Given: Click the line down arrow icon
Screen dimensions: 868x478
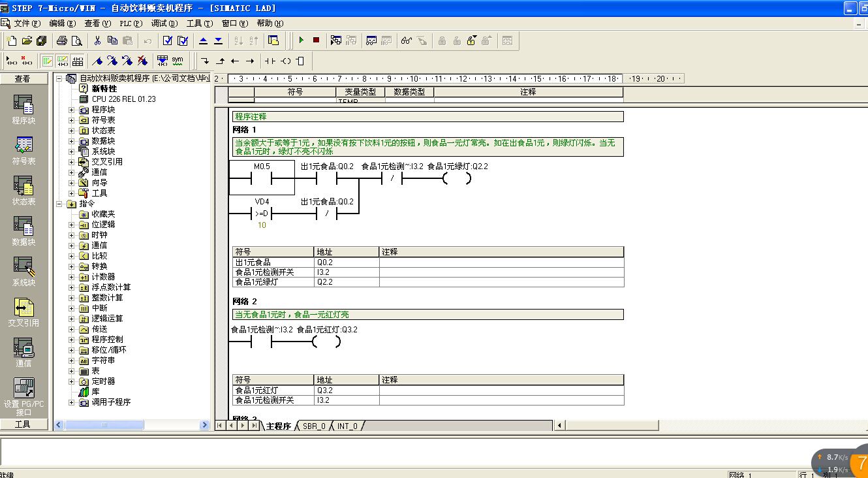Looking at the screenshot, I should [205, 61].
